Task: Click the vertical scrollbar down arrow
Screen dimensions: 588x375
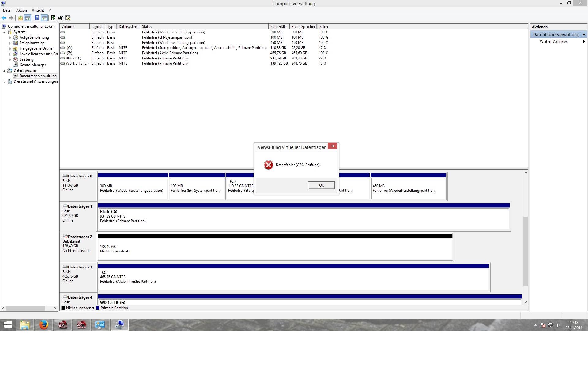Action: (526, 302)
